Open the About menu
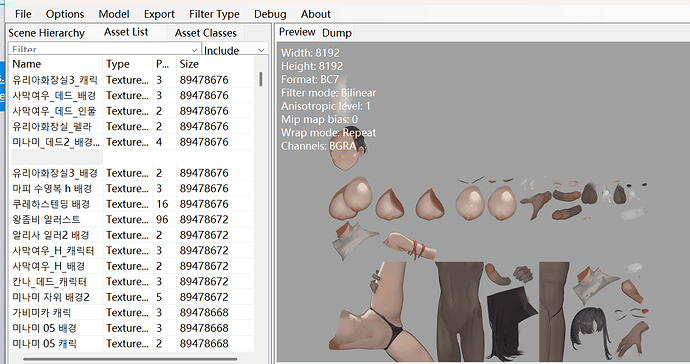 (316, 14)
